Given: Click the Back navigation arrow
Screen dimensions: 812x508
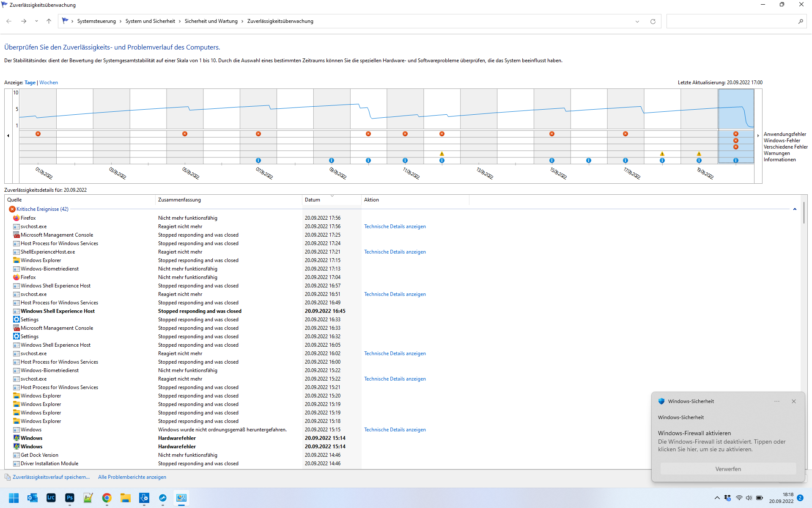Looking at the screenshot, I should (9, 21).
